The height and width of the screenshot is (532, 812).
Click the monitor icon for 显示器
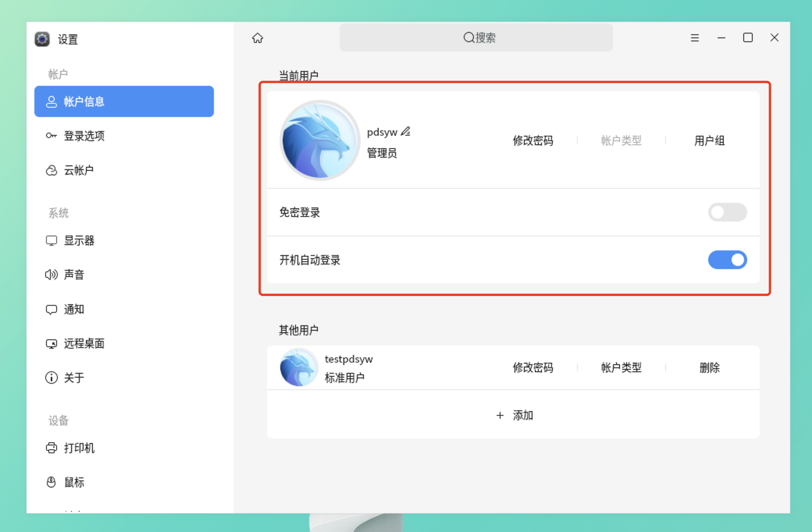[51, 240]
